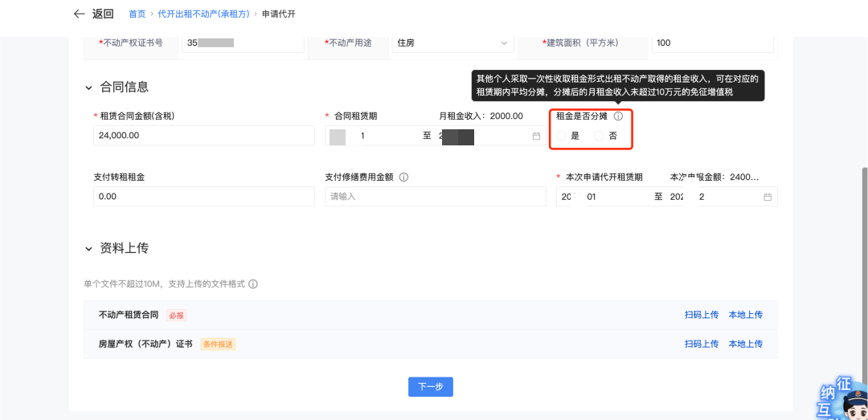Click the 不动产租赁合同 row label
The width and height of the screenshot is (868, 420).
[129, 315]
